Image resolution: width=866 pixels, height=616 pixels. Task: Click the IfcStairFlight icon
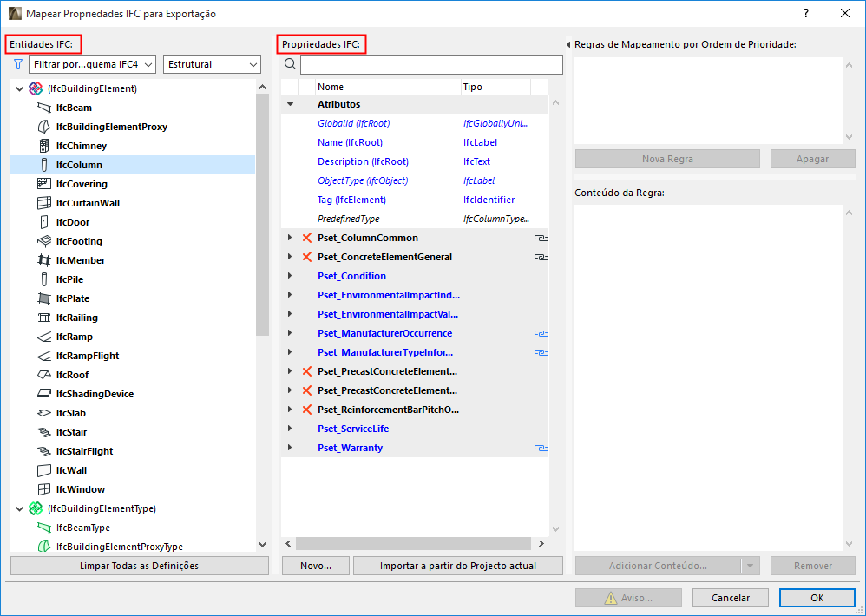43,451
